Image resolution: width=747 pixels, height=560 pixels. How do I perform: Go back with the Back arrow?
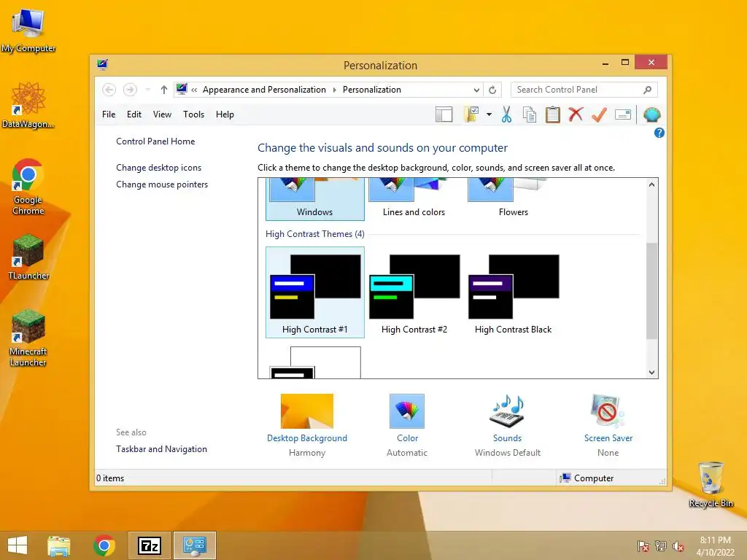click(x=109, y=90)
